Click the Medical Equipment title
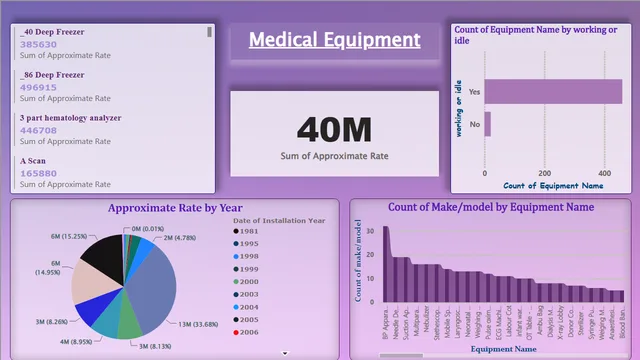 335,40
